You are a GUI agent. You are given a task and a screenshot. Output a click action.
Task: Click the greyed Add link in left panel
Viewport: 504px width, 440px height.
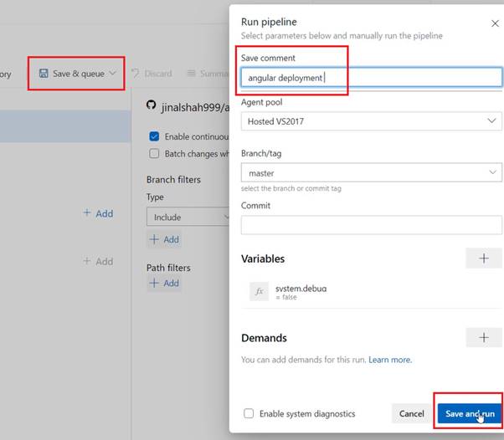(x=98, y=261)
